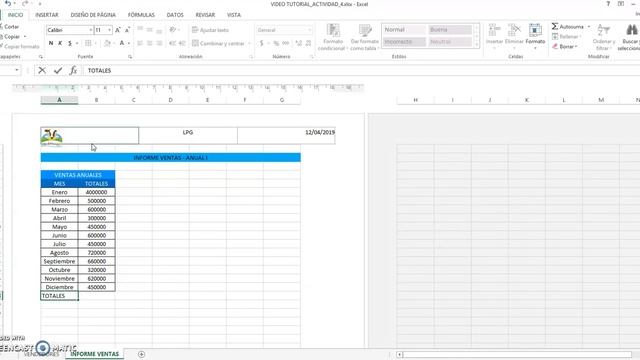Screen dimensions: 640x360
Task: Toggle underline S formatting
Action: point(70,43)
